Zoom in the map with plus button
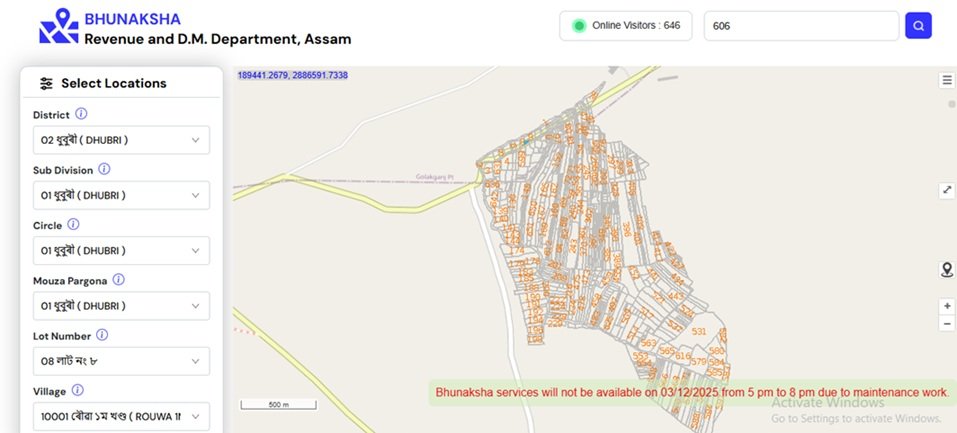This screenshot has height=433, width=957. pos(947,306)
